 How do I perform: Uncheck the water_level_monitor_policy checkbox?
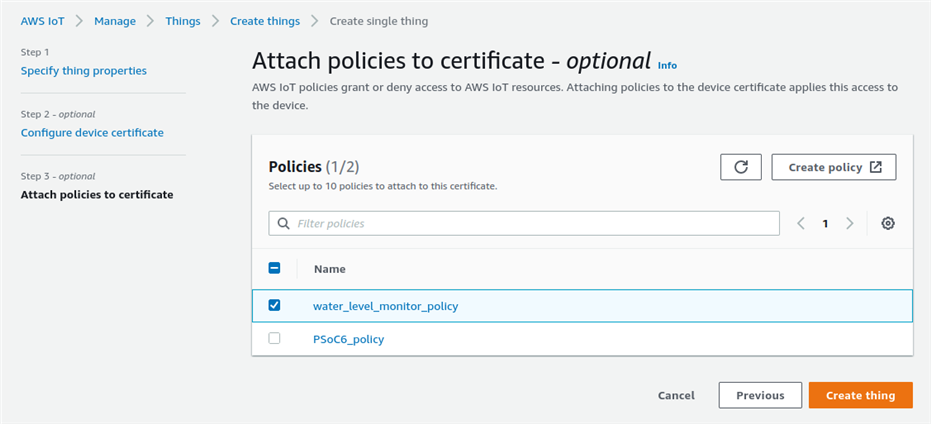click(275, 305)
